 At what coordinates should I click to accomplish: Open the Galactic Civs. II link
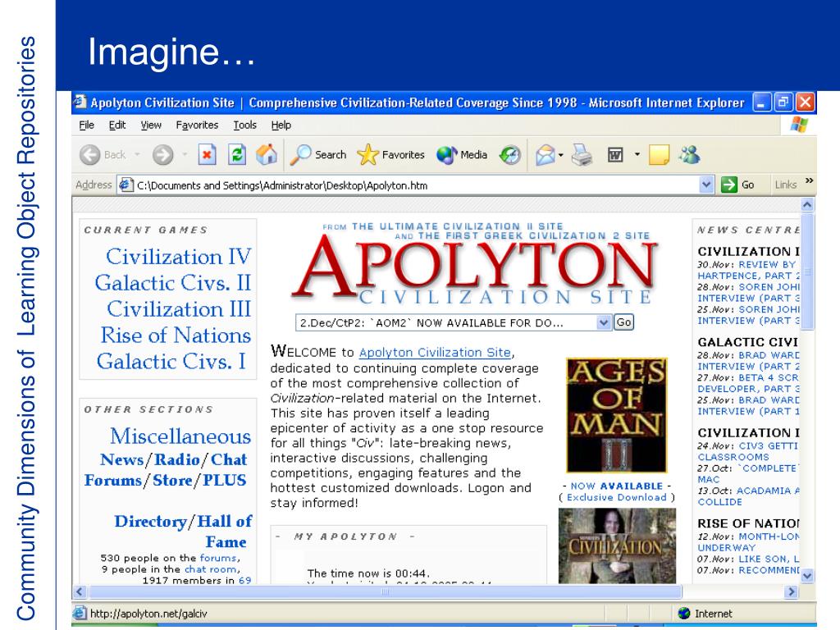click(172, 283)
